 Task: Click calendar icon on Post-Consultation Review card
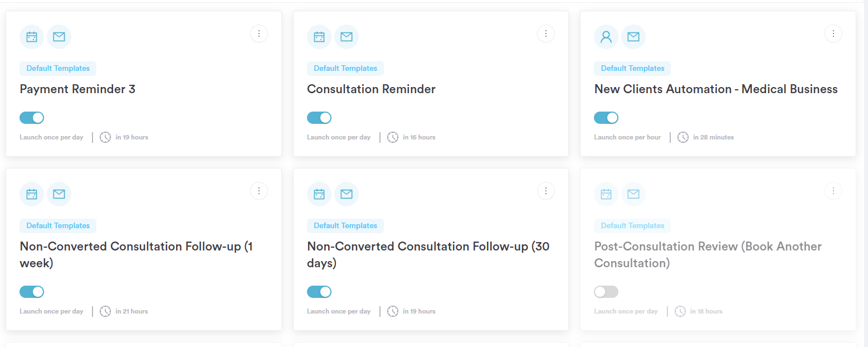click(x=606, y=194)
